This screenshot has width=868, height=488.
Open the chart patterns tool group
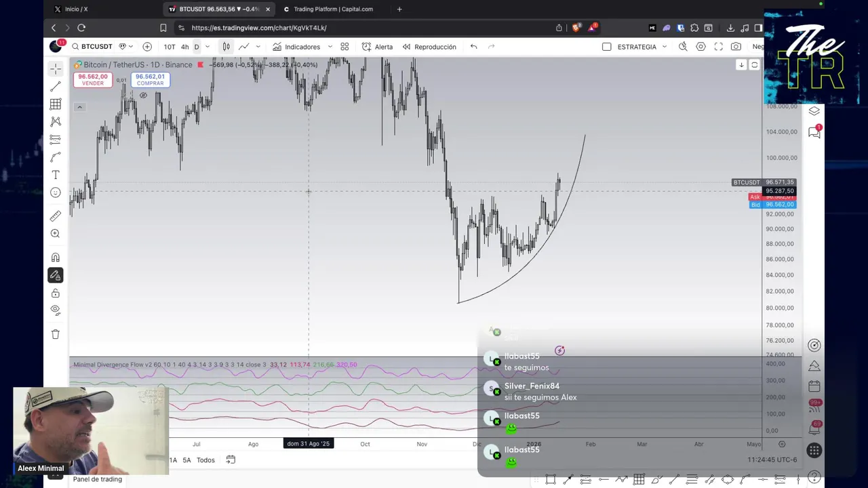coord(56,121)
